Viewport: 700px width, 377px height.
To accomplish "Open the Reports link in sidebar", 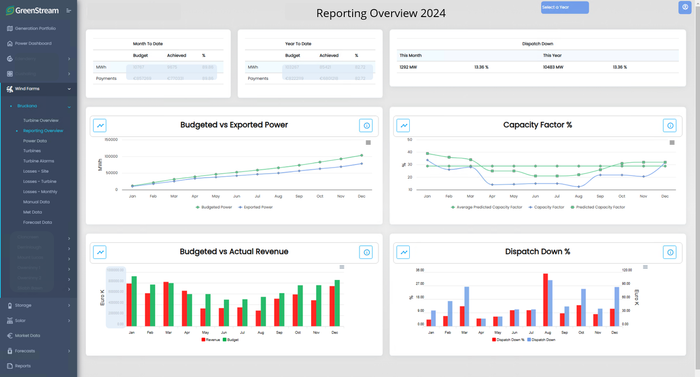I will click(22, 366).
